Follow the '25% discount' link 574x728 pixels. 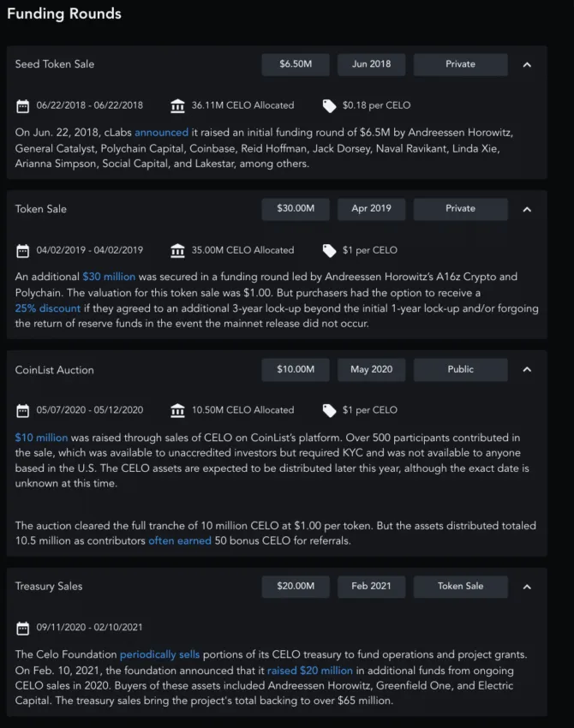pos(48,308)
